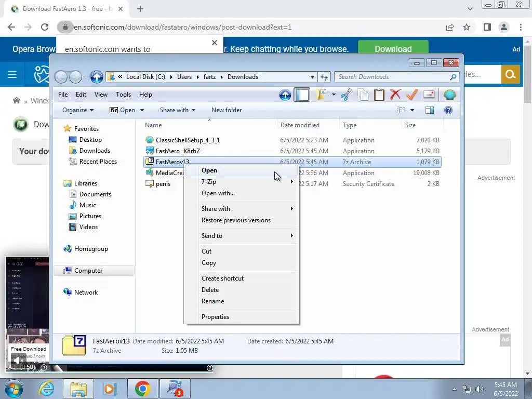
Task: Expand the Send to context submenu
Action: (x=242, y=236)
